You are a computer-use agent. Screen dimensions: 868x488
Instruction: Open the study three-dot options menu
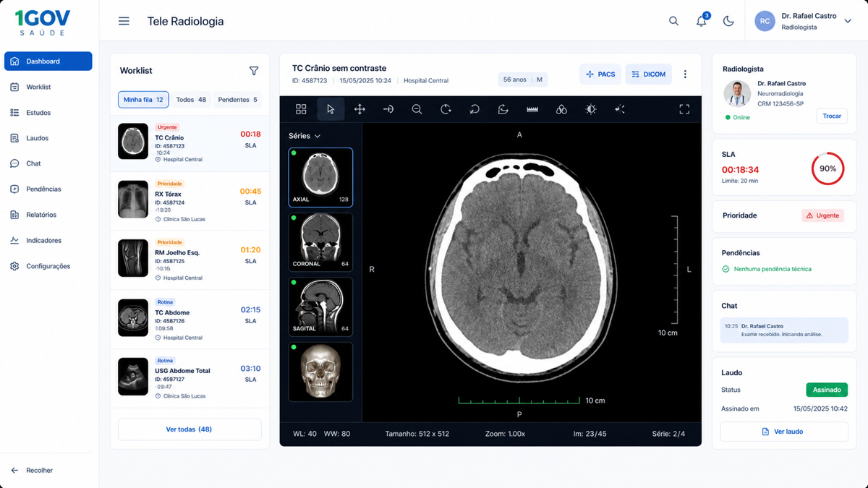pos(685,74)
